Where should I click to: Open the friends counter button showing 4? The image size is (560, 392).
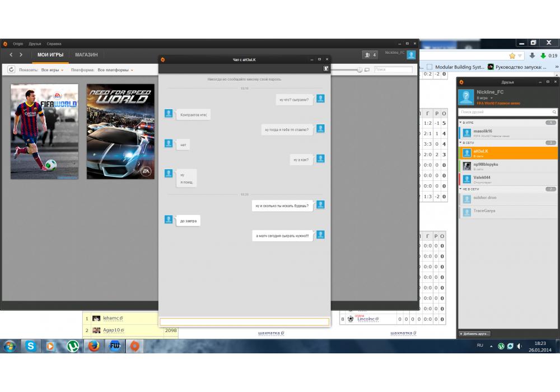tap(370, 55)
